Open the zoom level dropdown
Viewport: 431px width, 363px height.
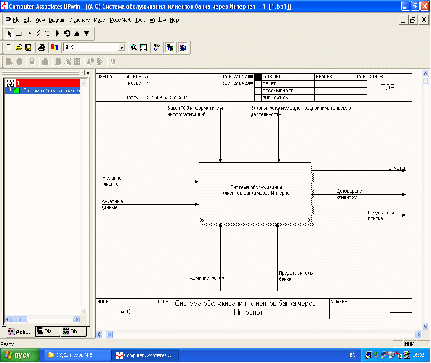122,48
